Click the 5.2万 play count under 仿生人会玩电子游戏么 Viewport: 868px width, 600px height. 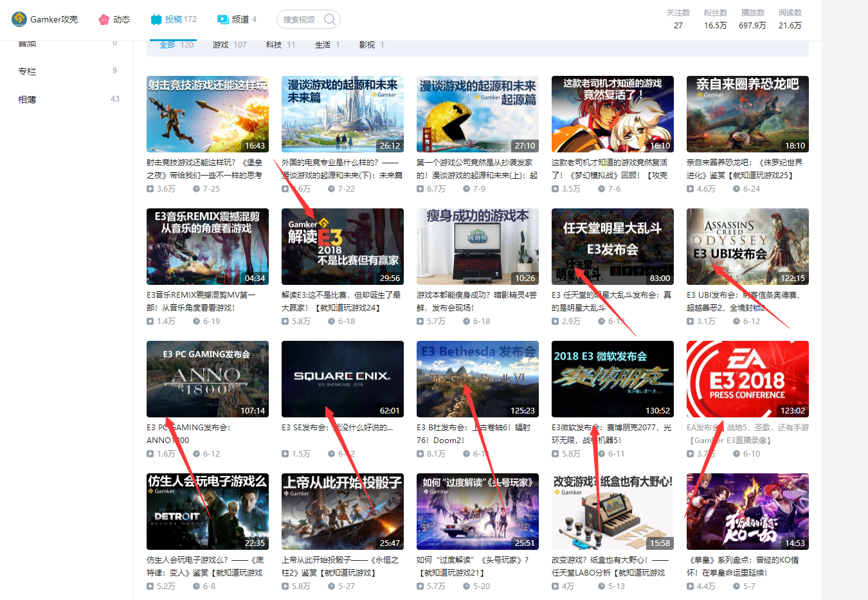point(161,586)
